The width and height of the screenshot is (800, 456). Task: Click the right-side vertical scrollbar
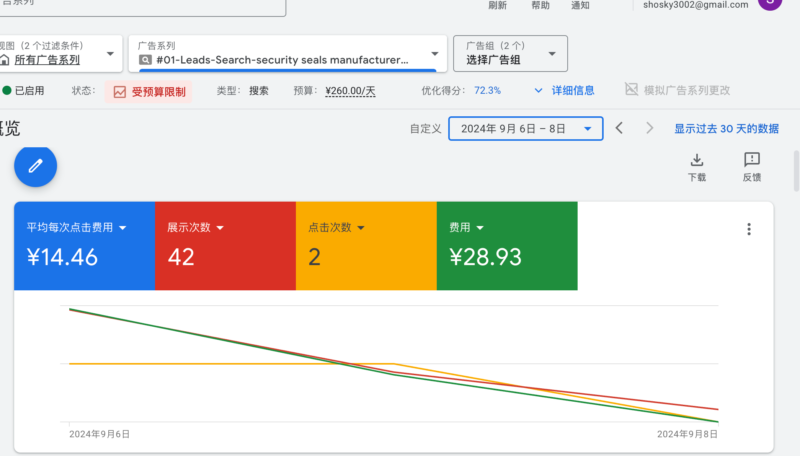point(796,171)
